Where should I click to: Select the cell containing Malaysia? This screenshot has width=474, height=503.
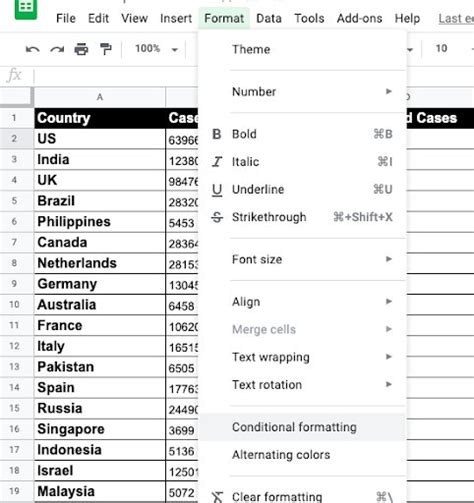(100, 491)
